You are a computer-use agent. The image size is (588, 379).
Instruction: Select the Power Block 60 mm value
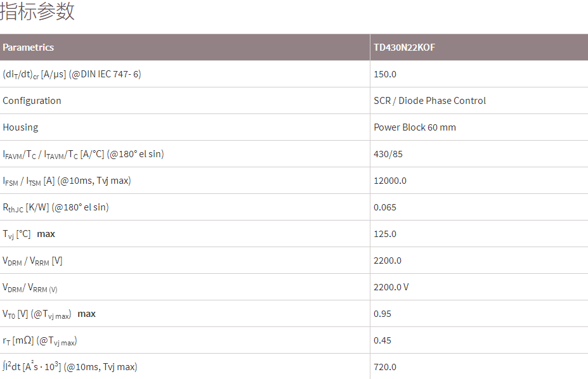click(414, 127)
